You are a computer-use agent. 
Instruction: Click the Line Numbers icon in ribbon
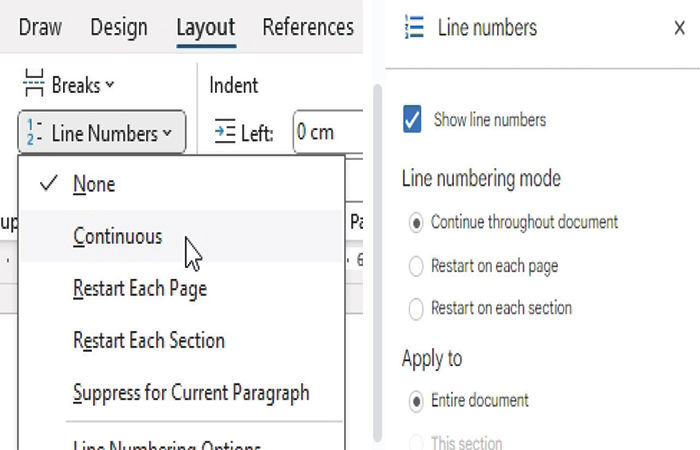pyautogui.click(x=34, y=132)
